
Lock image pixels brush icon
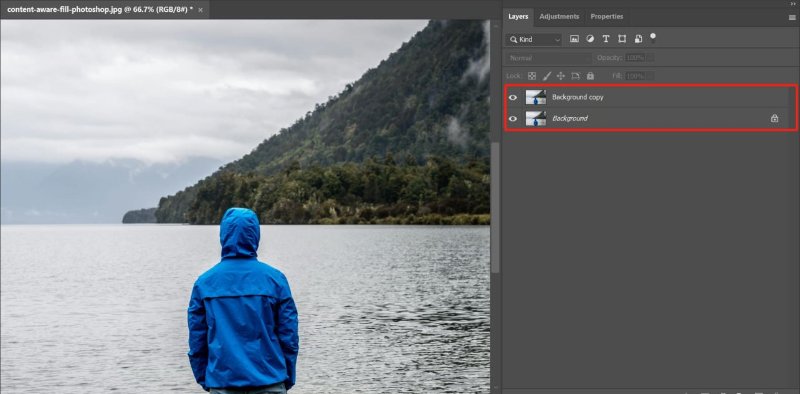pyautogui.click(x=546, y=76)
